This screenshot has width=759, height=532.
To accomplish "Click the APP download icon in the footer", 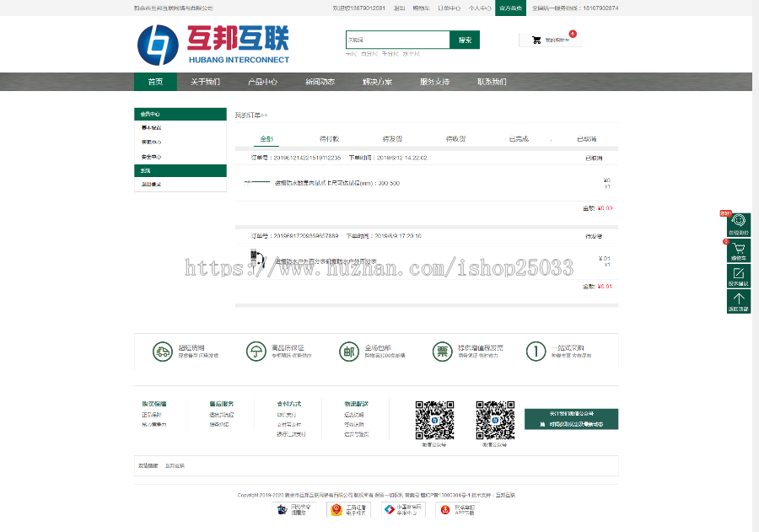I will click(x=444, y=509).
